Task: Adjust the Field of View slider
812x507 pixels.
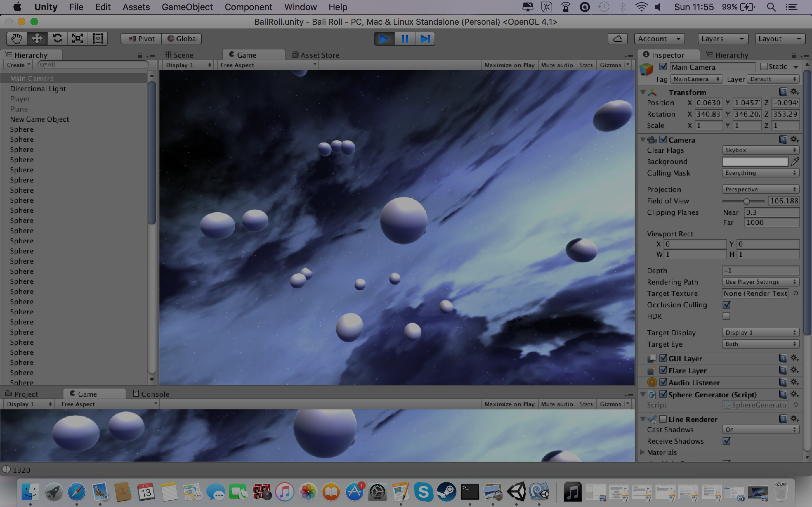Action: click(x=746, y=201)
